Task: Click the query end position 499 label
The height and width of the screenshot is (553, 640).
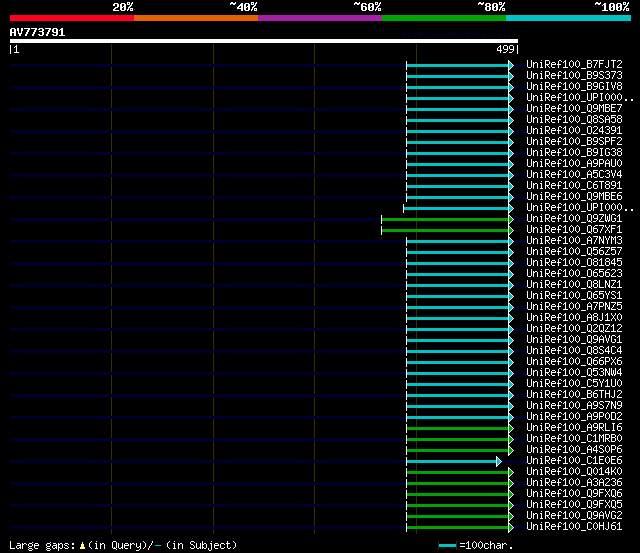Action: (505, 49)
